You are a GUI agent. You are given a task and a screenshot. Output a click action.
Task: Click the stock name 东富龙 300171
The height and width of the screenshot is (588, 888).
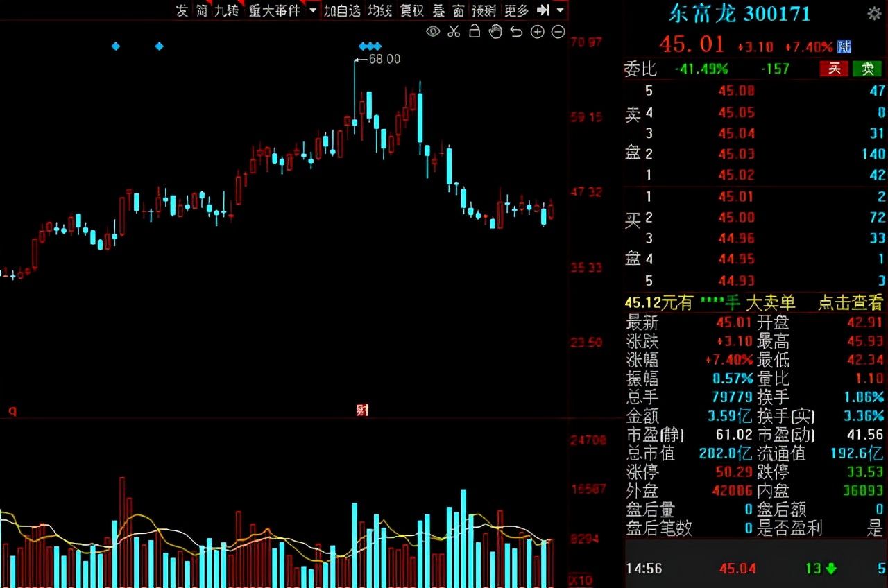(x=740, y=13)
